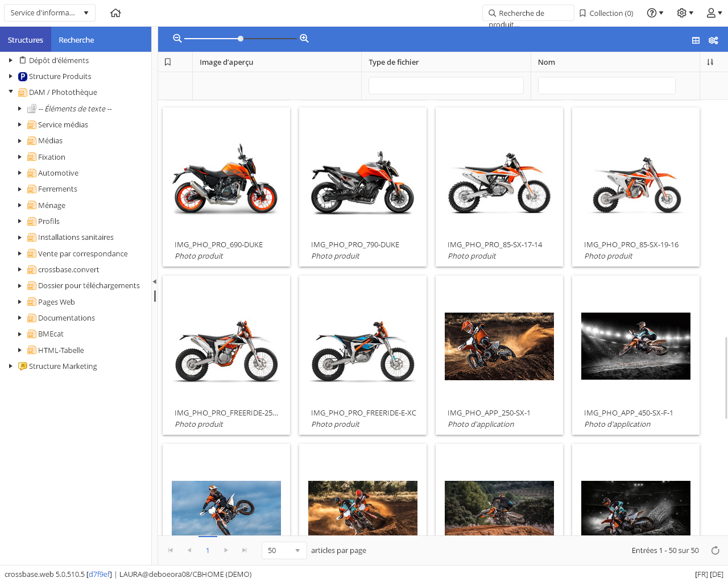Open the settings gear menu
Image resolution: width=728 pixels, height=582 pixels.
685,13
